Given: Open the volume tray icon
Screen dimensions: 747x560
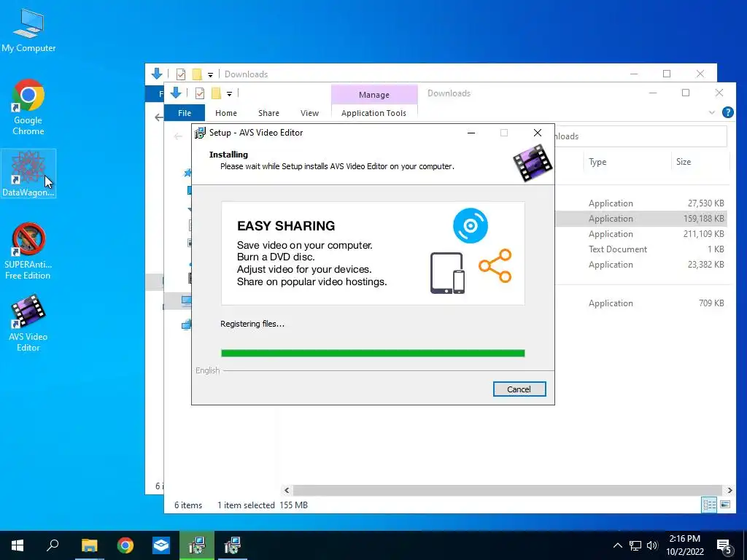Looking at the screenshot, I should pos(652,545).
